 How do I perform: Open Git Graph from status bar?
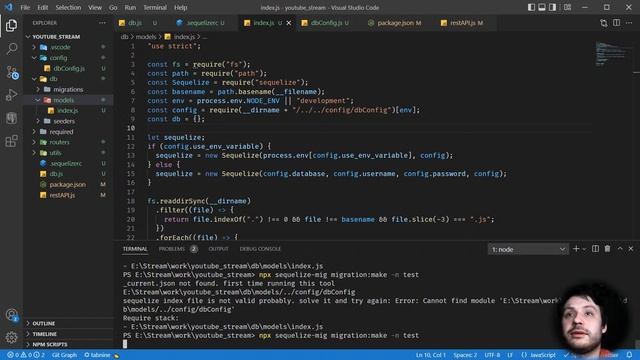(64, 355)
